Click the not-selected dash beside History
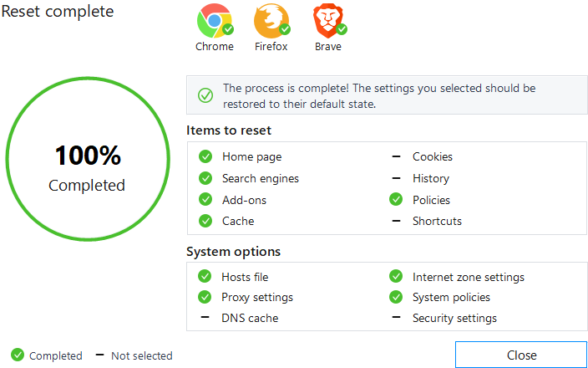The width and height of the screenshot is (588, 368). tap(396, 178)
